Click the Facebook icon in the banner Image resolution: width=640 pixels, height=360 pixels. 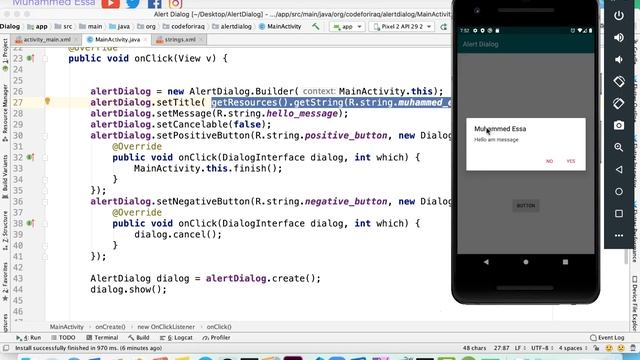coord(154,4)
